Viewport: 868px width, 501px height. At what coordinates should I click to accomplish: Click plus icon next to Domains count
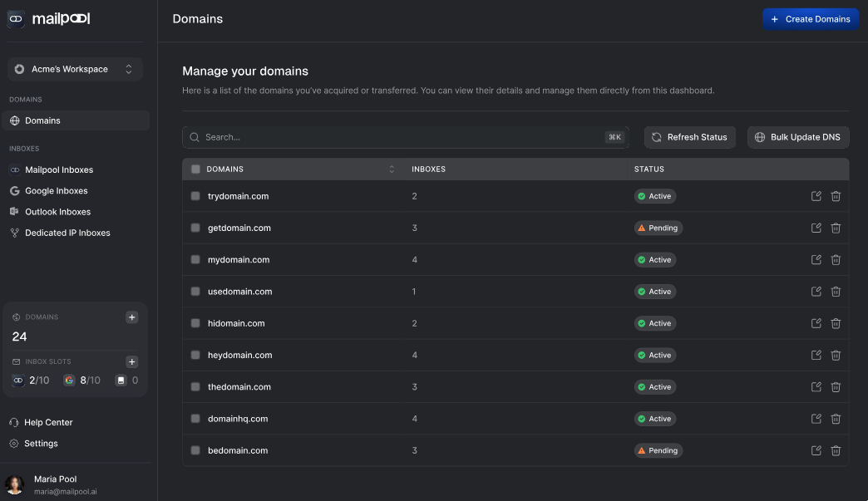131,317
